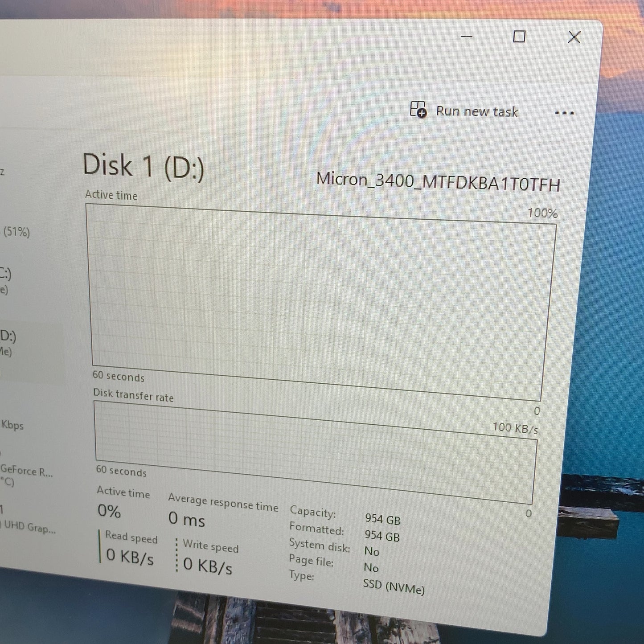Click the Disk transfer rate label
Screen dimensions: 644x644
[x=133, y=395]
